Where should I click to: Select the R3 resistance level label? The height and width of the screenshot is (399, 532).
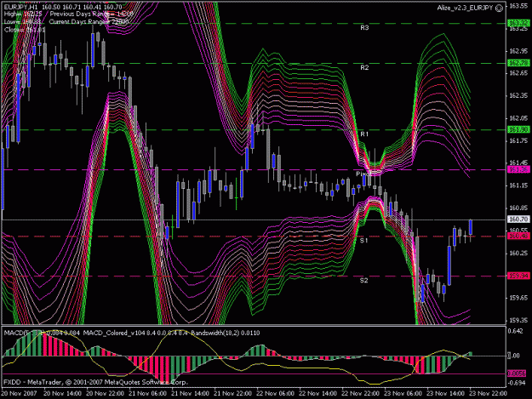(x=364, y=28)
